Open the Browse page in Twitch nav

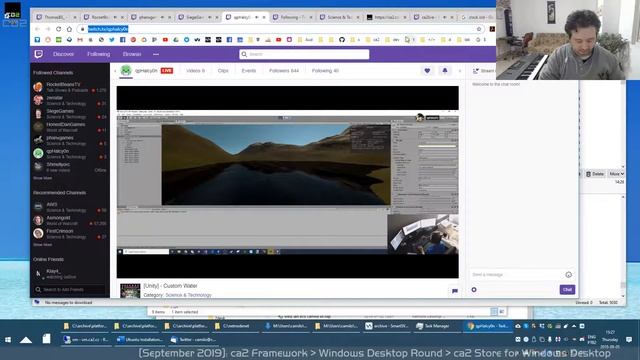(132, 54)
